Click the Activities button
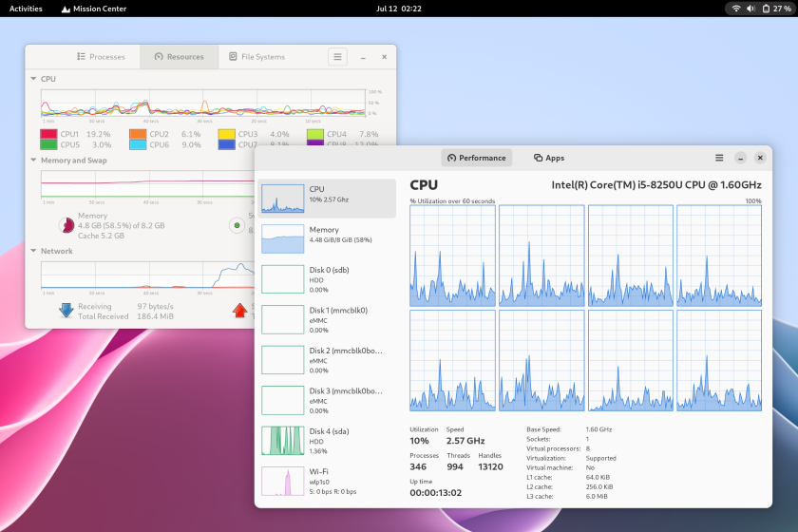This screenshot has height=532, width=798. point(26,9)
